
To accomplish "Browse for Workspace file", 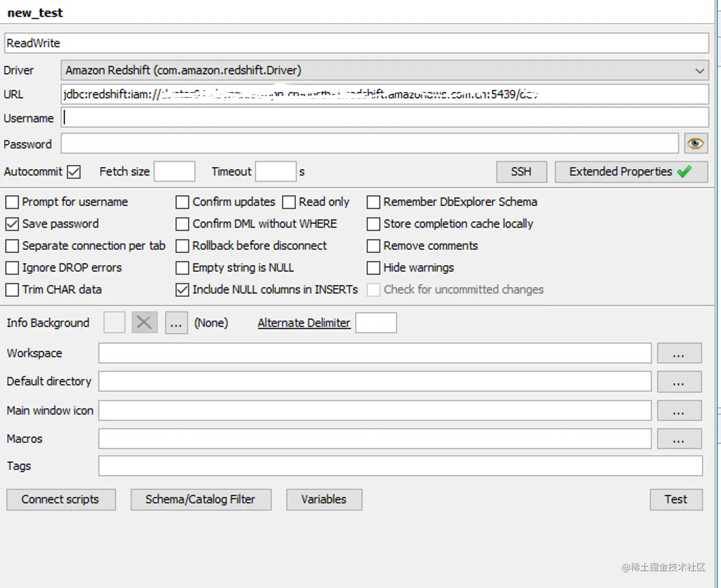I will point(679,354).
